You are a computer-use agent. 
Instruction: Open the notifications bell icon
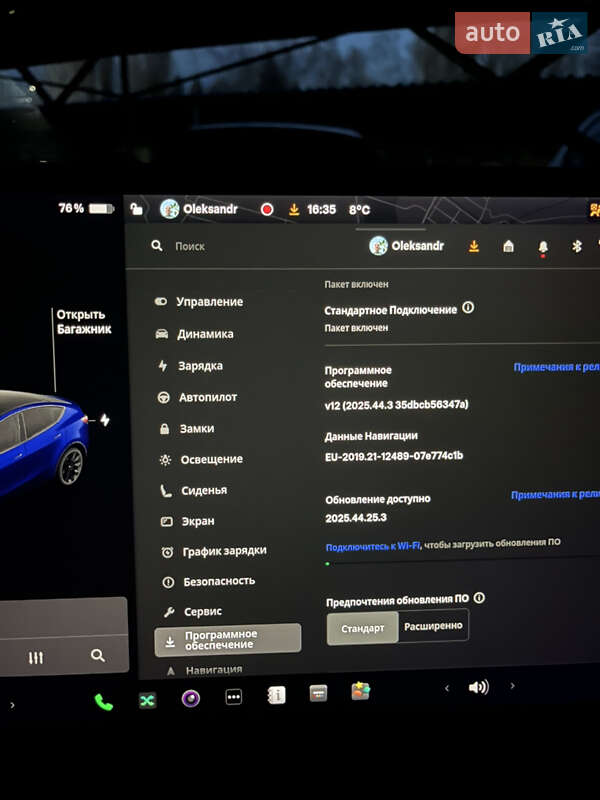point(543,247)
